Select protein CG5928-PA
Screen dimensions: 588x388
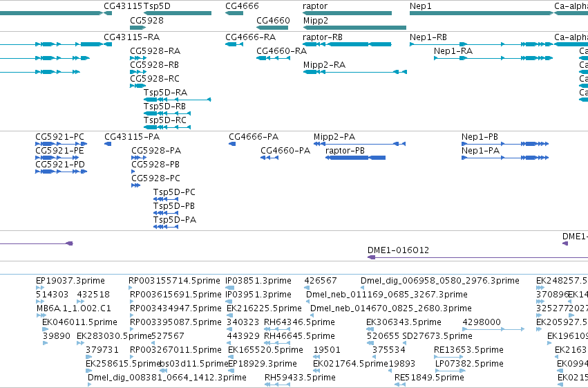tap(138, 158)
